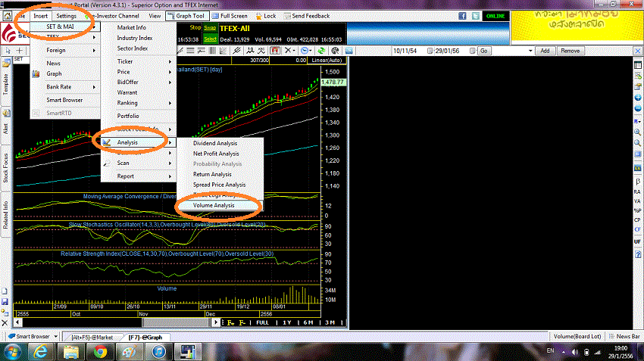Viewport: 644px width, 361px height.
Task: Click the X close icon on left sidebar
Action: click(5, 323)
